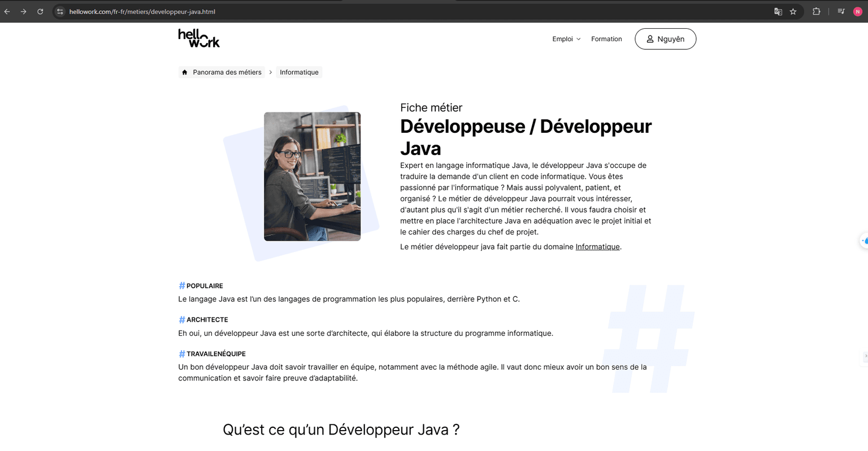Click the browser forward arrow
The width and height of the screenshot is (868, 451).
[24, 11]
